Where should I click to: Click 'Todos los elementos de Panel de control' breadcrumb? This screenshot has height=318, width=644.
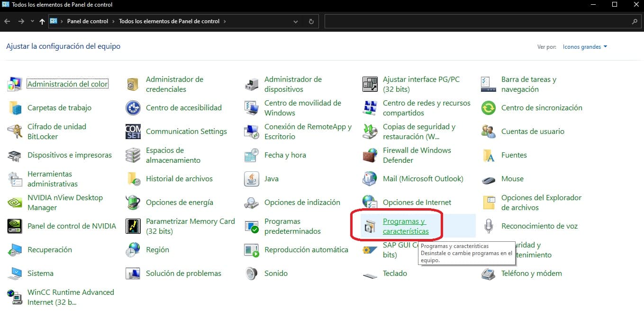click(x=169, y=21)
